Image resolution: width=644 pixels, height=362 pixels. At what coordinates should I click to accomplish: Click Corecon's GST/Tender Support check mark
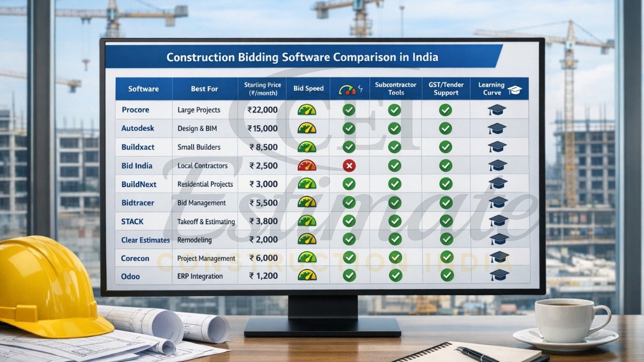[x=447, y=257]
